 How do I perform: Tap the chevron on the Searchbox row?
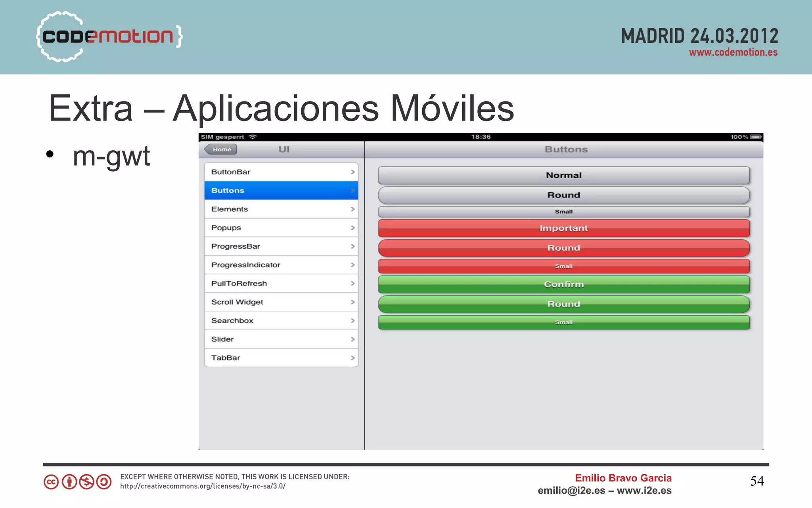pyautogui.click(x=352, y=320)
